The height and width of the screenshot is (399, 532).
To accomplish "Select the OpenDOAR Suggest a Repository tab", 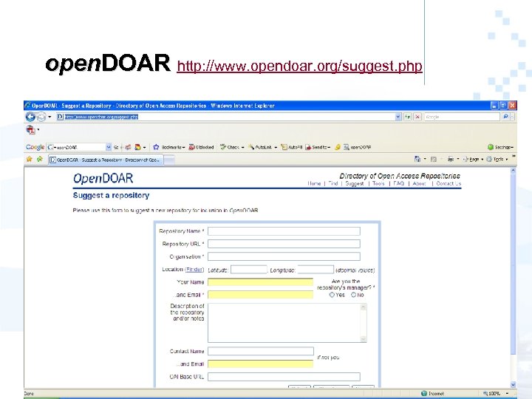I will [106, 160].
